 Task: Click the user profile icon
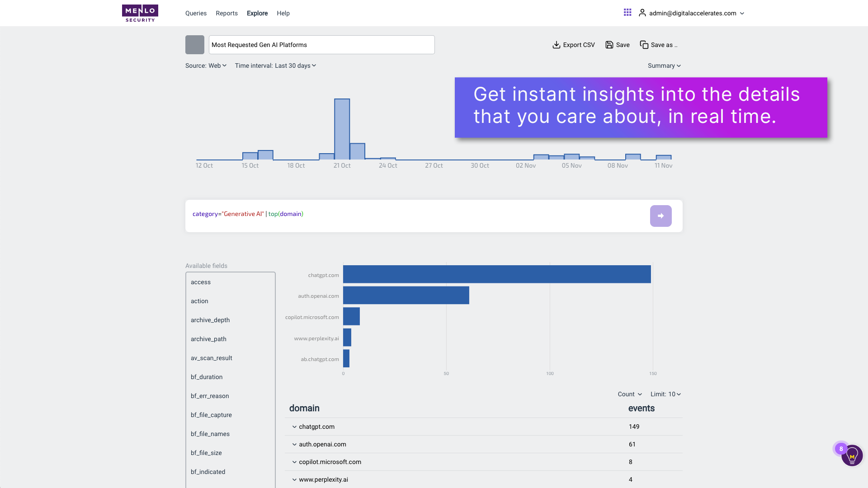tap(642, 13)
